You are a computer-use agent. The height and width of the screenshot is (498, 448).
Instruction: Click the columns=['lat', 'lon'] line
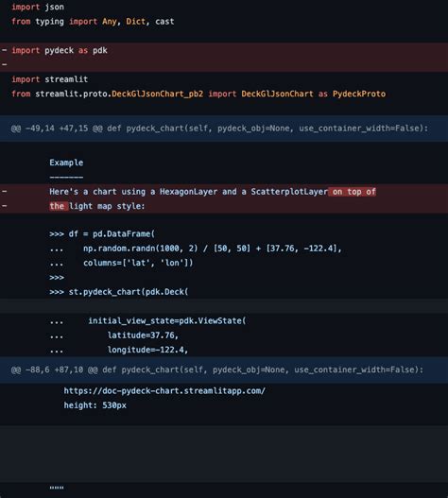121,263
